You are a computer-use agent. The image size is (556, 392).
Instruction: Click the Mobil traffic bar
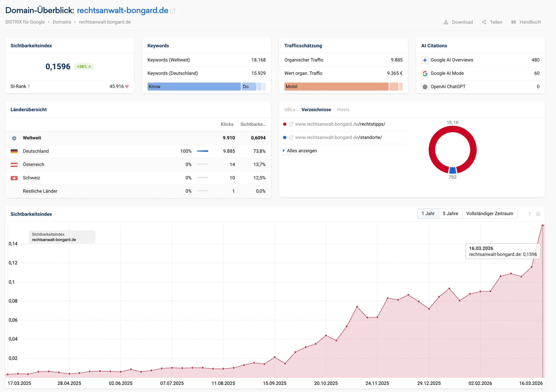336,87
